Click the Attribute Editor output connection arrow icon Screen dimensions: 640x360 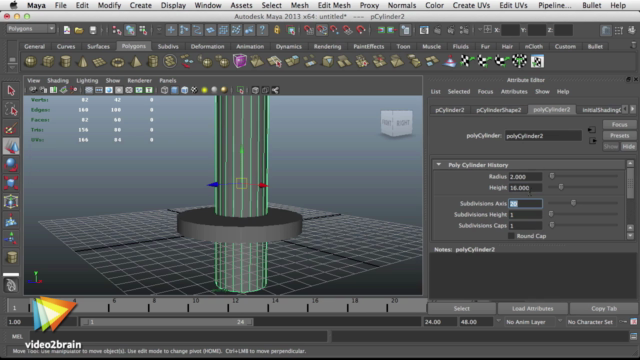click(x=593, y=141)
